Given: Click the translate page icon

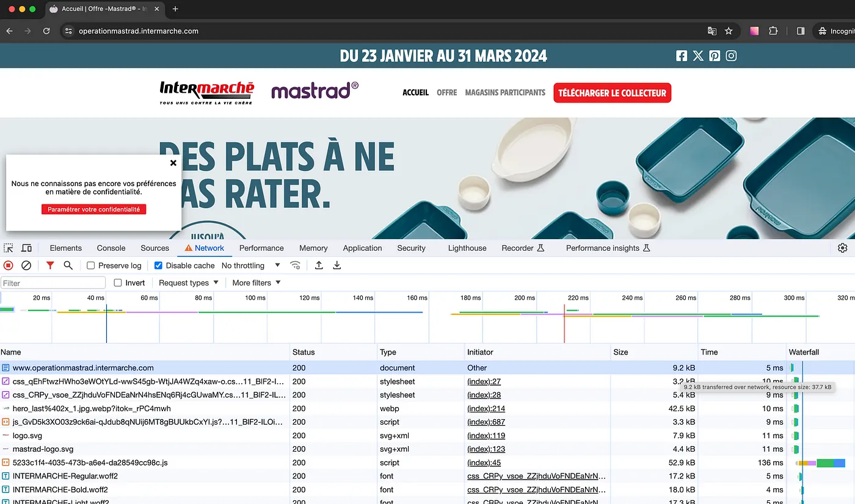Looking at the screenshot, I should point(711,31).
